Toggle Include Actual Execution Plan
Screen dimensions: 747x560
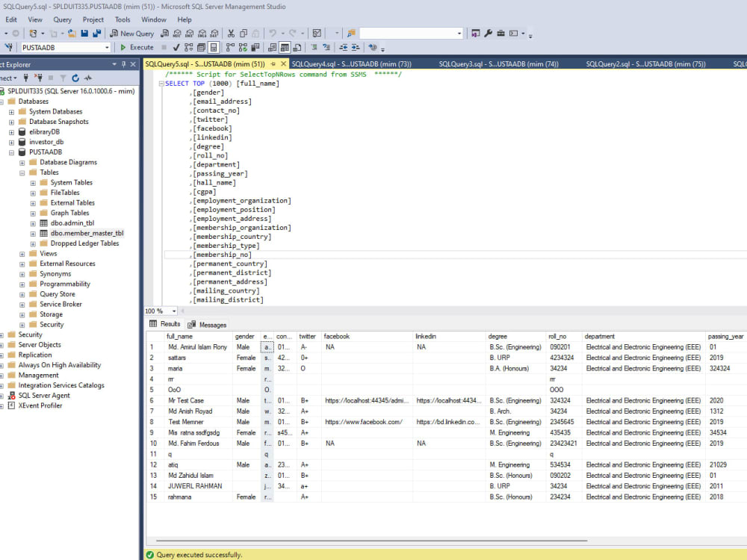click(x=231, y=47)
